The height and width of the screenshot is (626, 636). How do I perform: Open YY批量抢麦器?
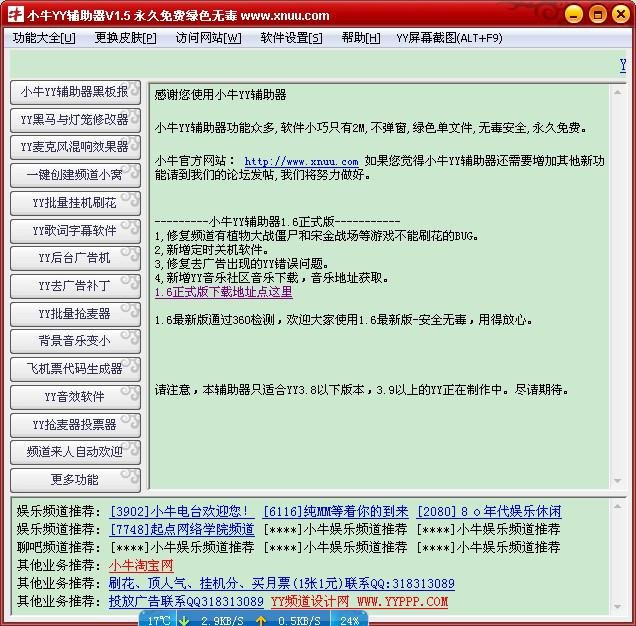coord(75,314)
